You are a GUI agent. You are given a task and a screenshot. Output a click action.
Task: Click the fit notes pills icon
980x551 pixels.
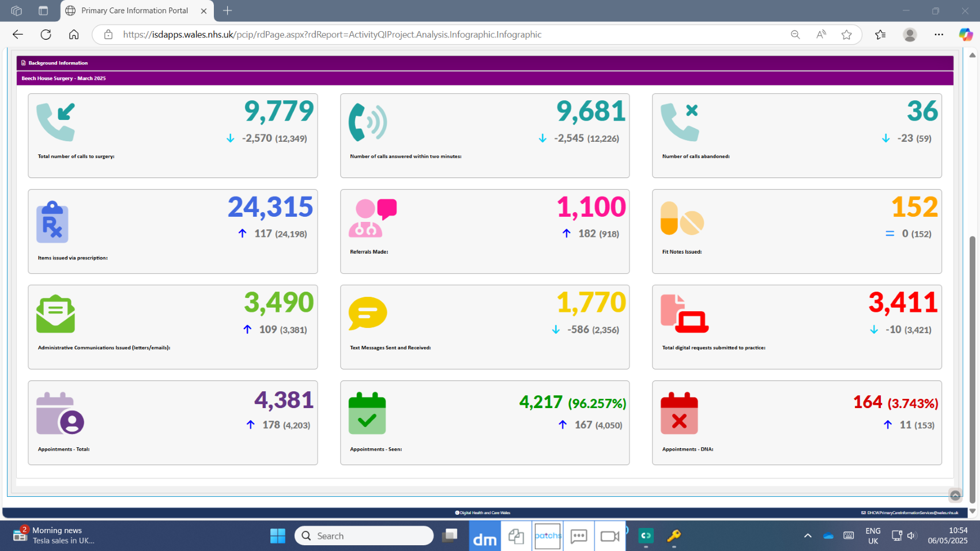(682, 218)
